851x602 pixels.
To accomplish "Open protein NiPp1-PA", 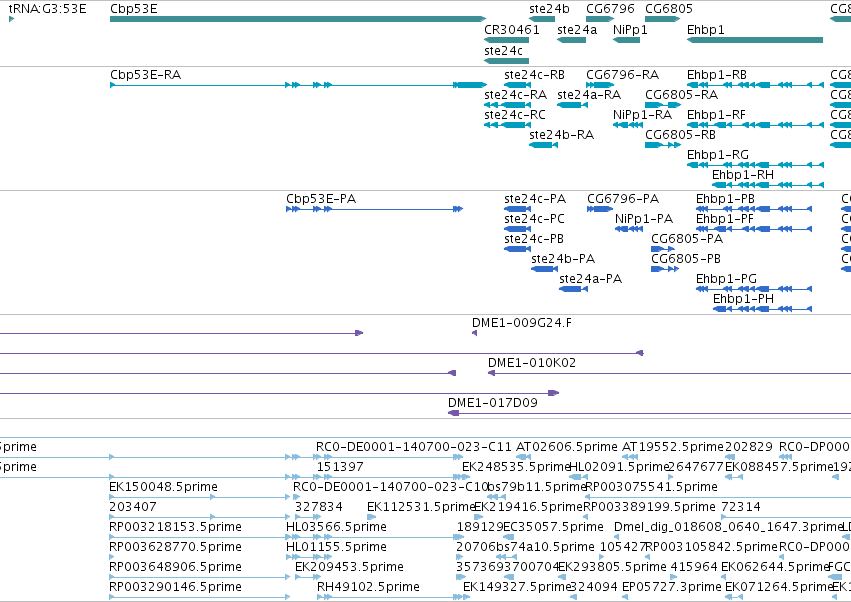I will [628, 229].
